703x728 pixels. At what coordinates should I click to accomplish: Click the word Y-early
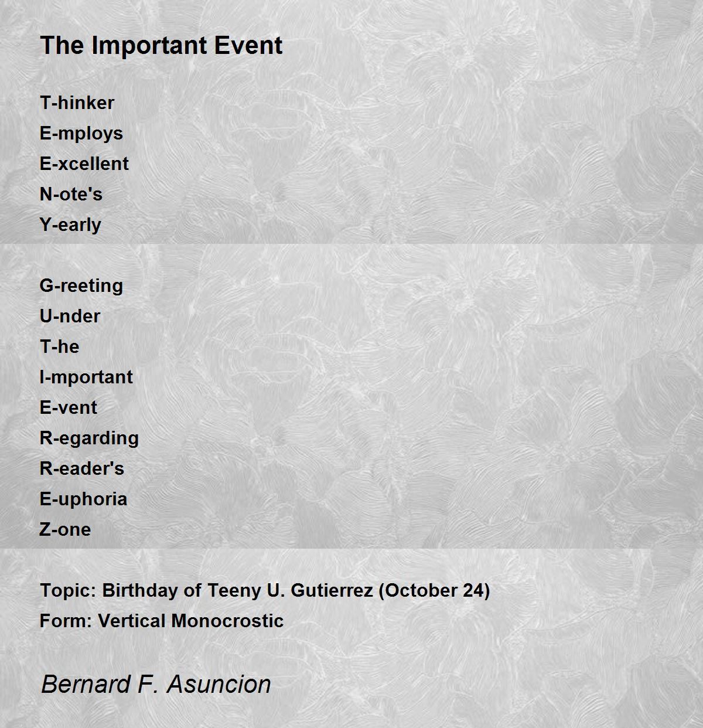point(70,226)
